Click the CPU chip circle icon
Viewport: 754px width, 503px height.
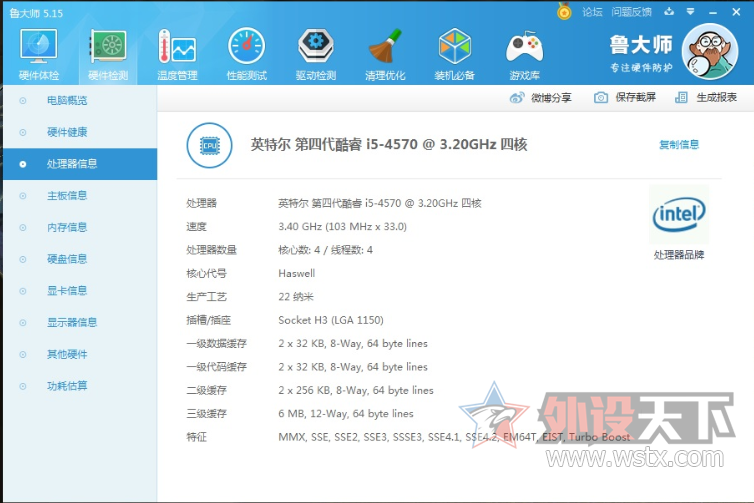tap(210, 145)
